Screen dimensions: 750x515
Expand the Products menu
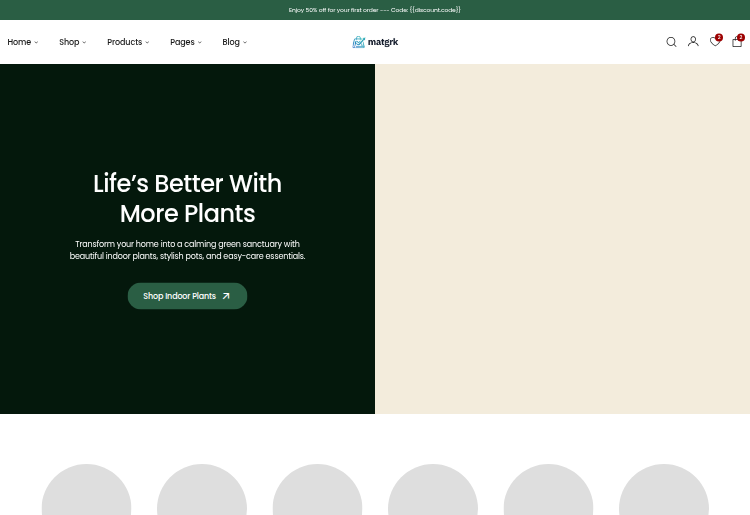point(128,42)
